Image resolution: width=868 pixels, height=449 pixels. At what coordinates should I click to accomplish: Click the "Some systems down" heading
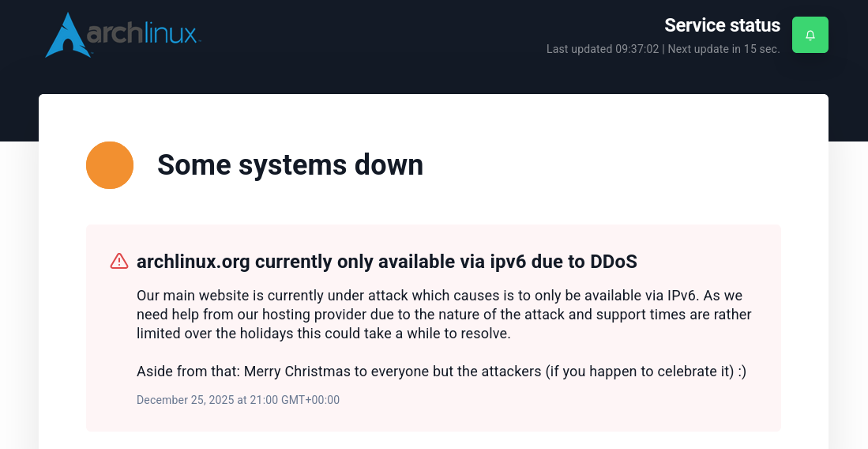(x=290, y=165)
